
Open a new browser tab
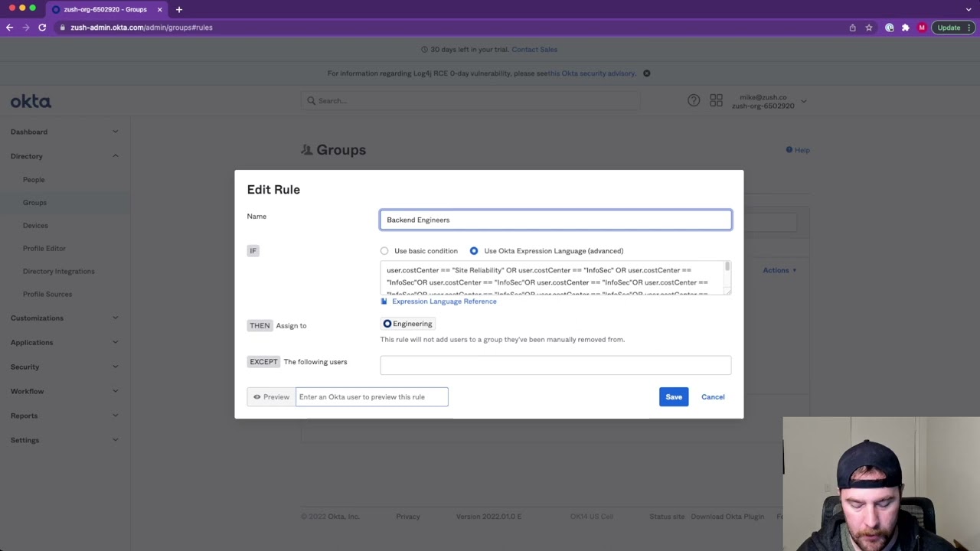pyautogui.click(x=179, y=9)
